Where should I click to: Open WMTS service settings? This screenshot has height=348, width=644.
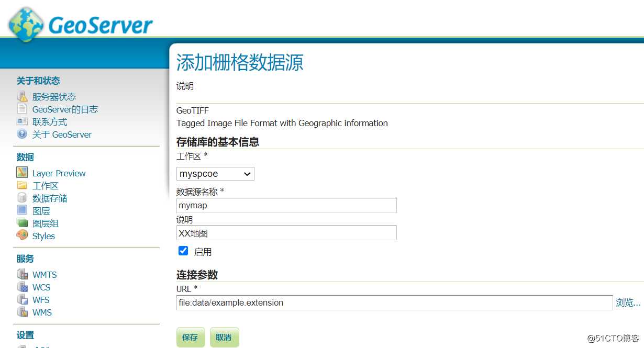click(x=45, y=275)
